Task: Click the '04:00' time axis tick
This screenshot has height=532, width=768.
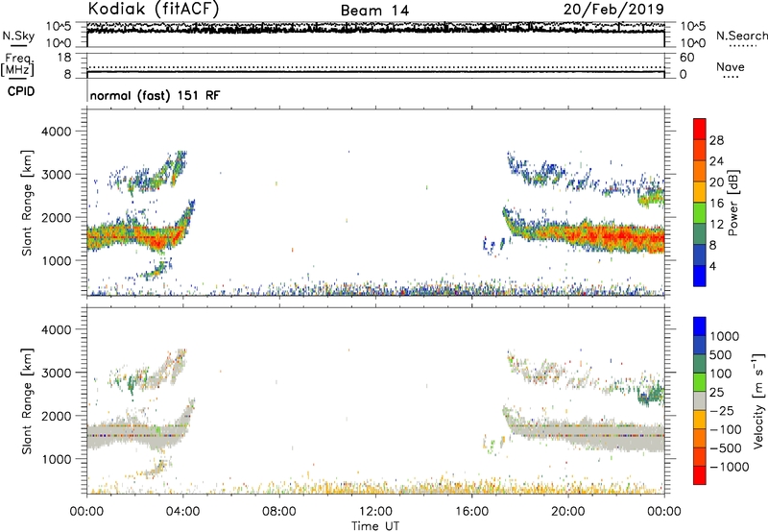Action: coord(182,512)
